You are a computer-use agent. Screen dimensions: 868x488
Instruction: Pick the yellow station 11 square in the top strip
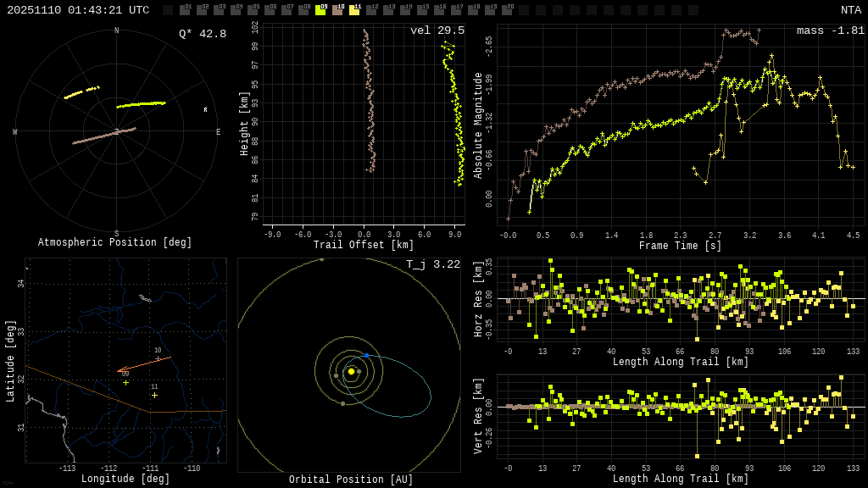pos(354,10)
